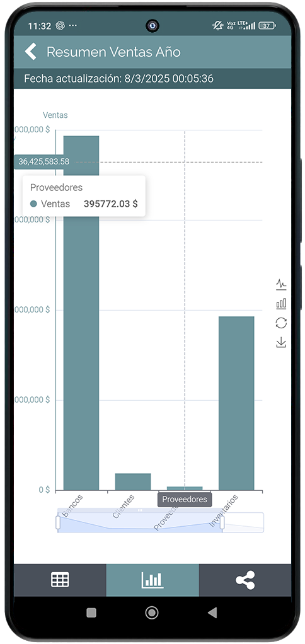Save chart as image download icon
This screenshot has height=644, width=305.
[281, 342]
